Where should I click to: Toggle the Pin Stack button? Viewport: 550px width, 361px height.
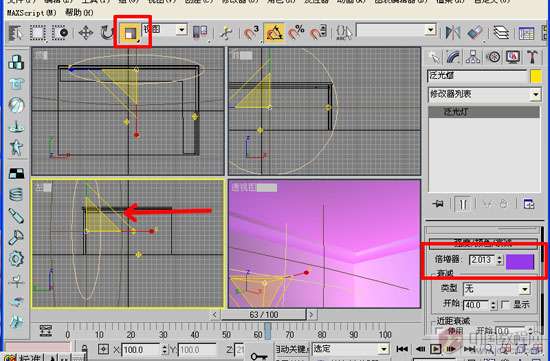[x=438, y=203]
